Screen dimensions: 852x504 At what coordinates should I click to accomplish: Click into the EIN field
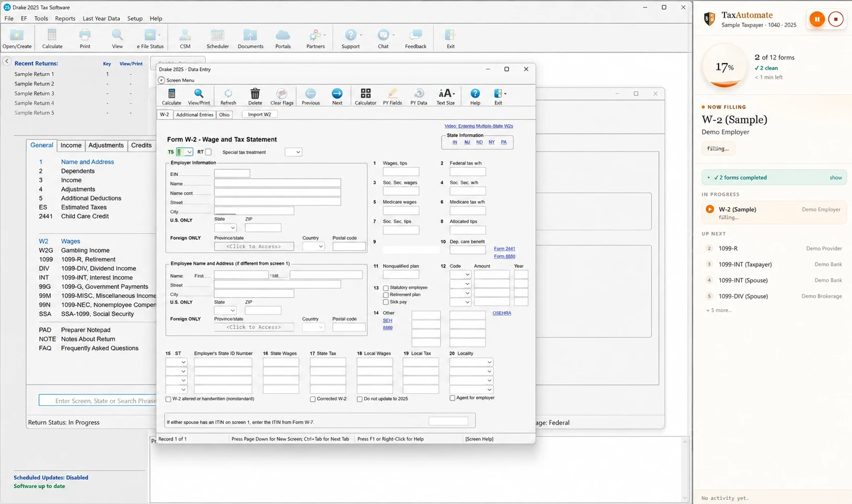232,173
